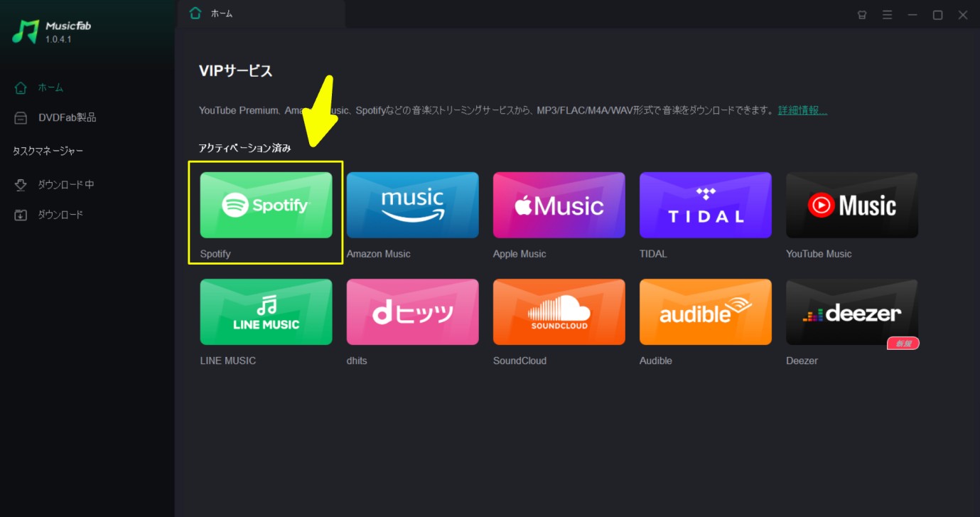The image size is (980, 517).
Task: Click the Spotify label under its tile
Action: 215,254
